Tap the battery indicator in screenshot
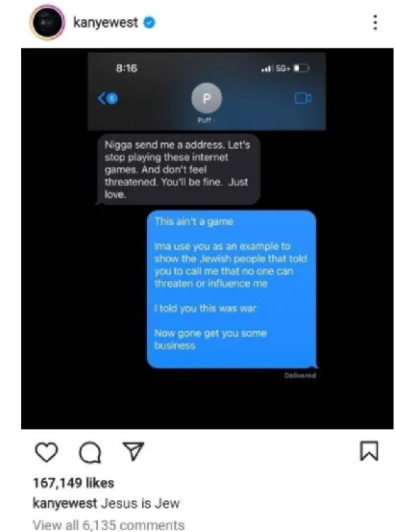This screenshot has height=532, width=395. pos(301,68)
